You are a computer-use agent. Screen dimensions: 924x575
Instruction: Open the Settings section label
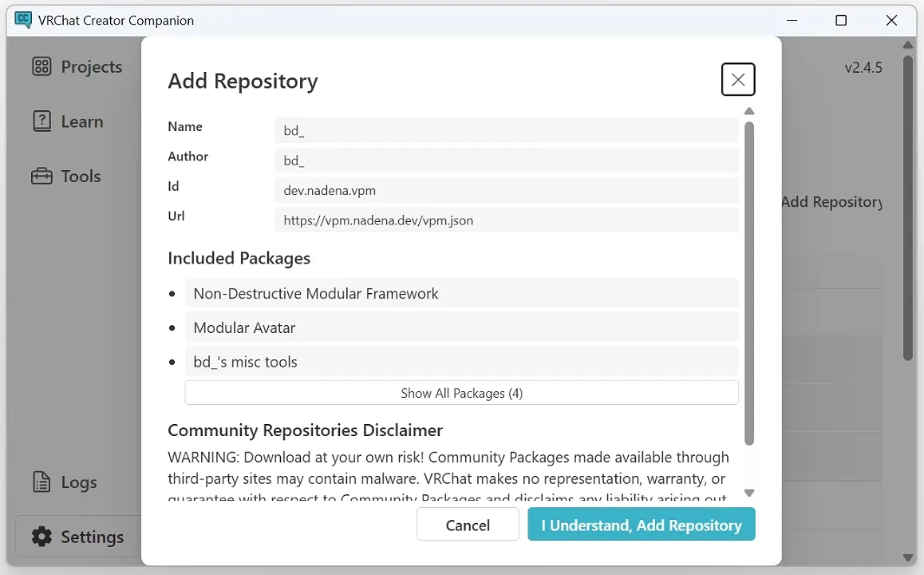[x=93, y=537]
